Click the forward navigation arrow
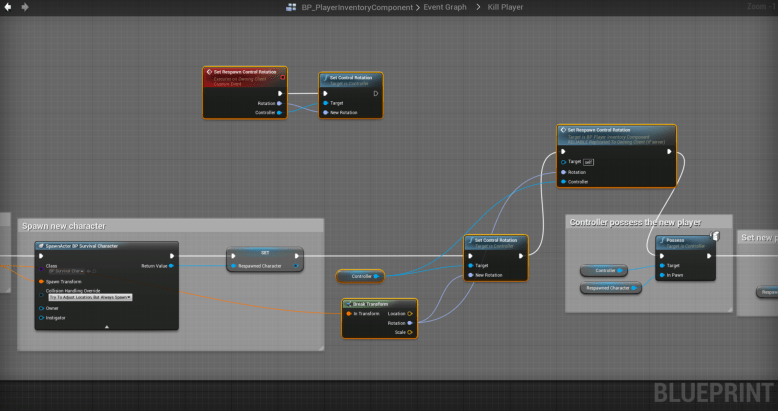 point(25,7)
